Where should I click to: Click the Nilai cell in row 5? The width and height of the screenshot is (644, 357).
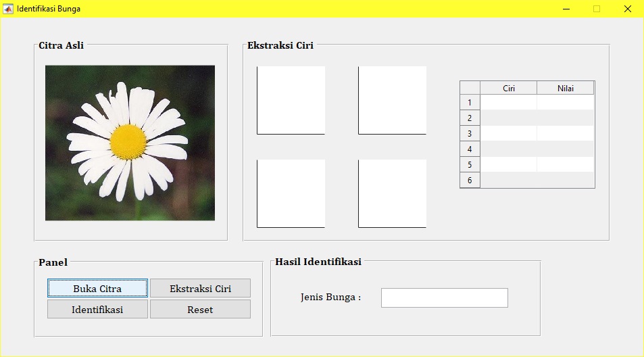click(x=565, y=165)
